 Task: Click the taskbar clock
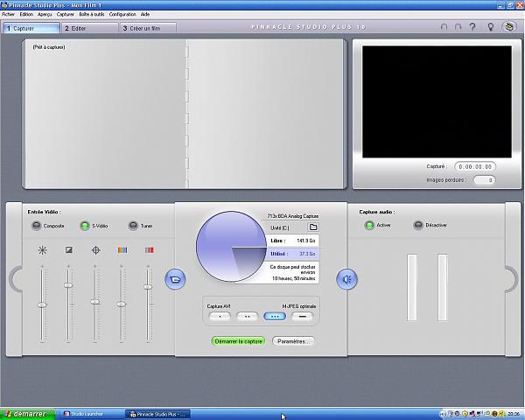point(514,414)
